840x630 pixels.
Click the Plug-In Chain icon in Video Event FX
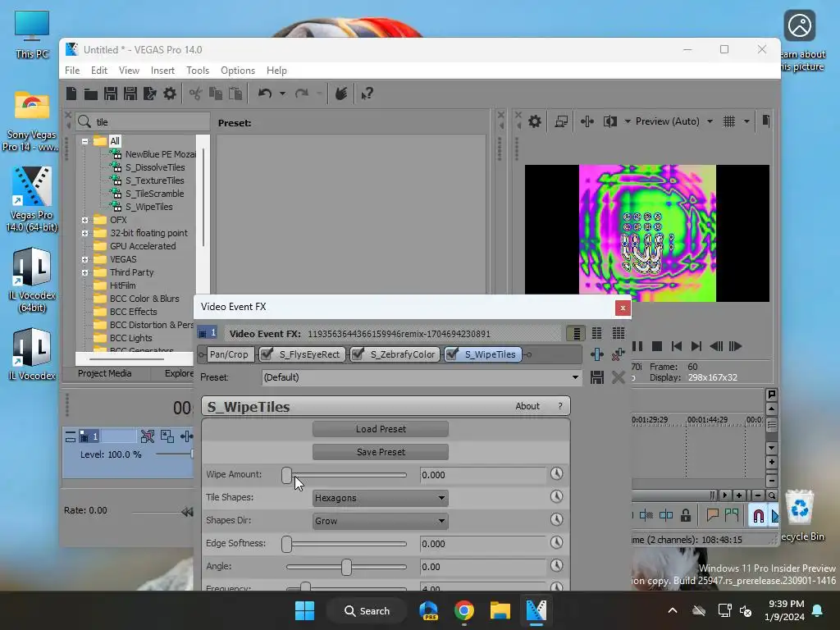coord(597,354)
